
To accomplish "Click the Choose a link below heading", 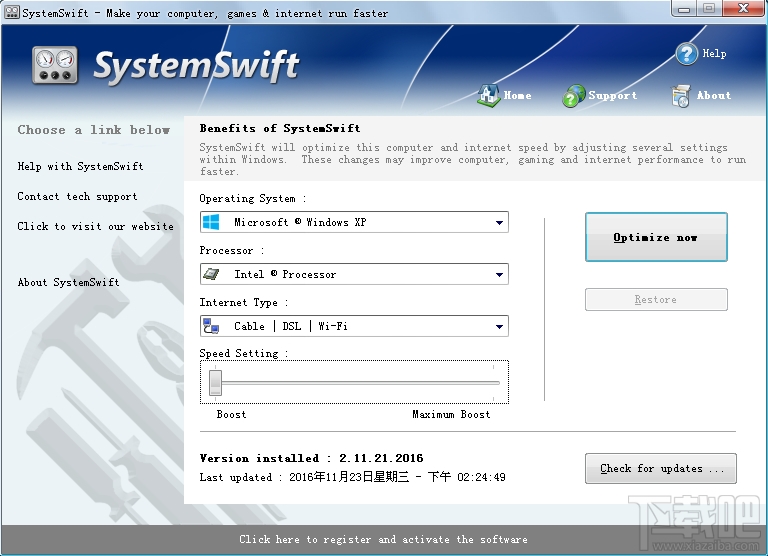I will click(x=94, y=130).
